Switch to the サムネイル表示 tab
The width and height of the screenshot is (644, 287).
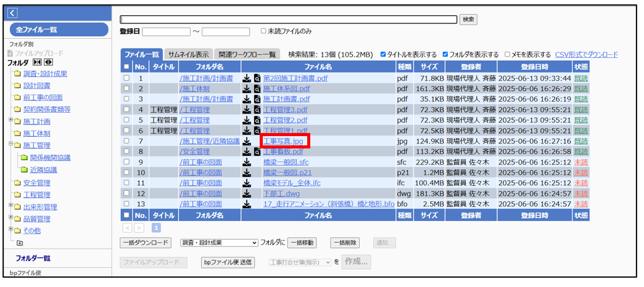coord(188,54)
